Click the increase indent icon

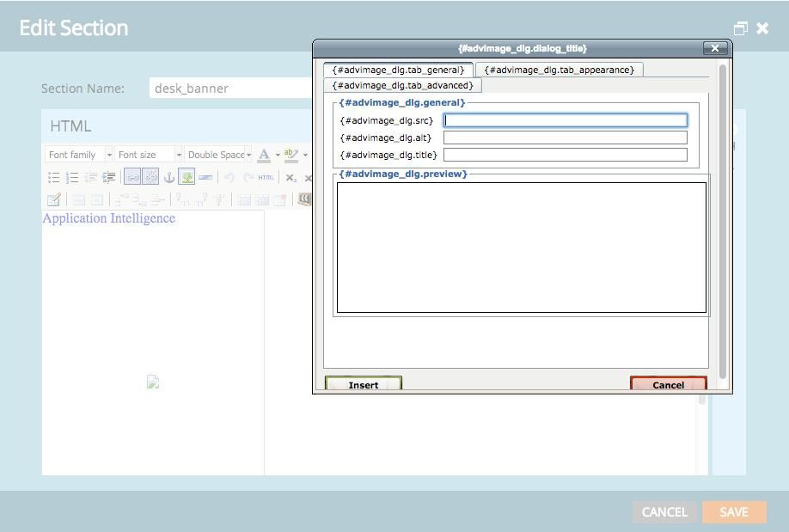[x=108, y=177]
